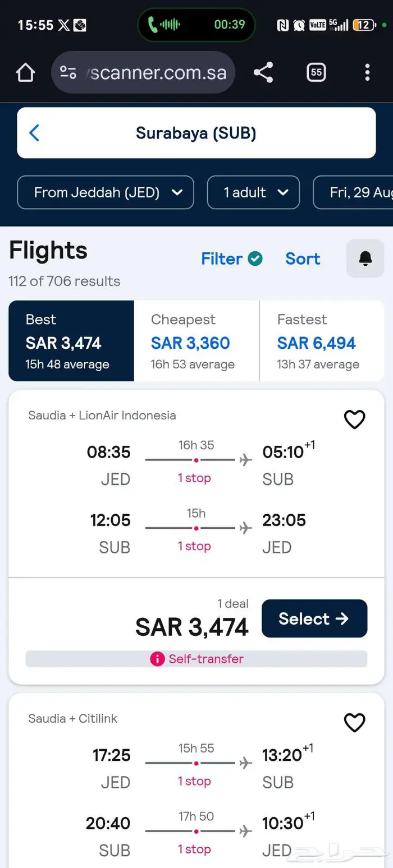The width and height of the screenshot is (393, 868).
Task: Open the Filter options
Action: coord(232,258)
